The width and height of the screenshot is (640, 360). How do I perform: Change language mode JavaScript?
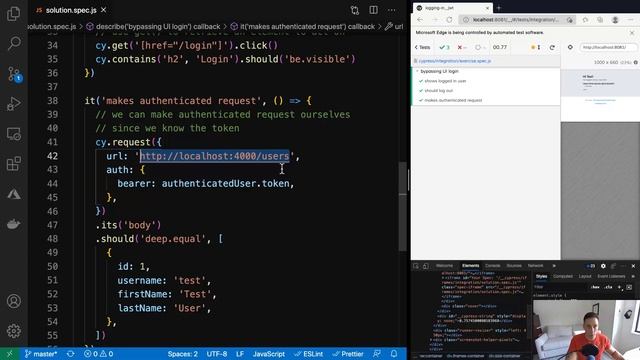point(269,354)
